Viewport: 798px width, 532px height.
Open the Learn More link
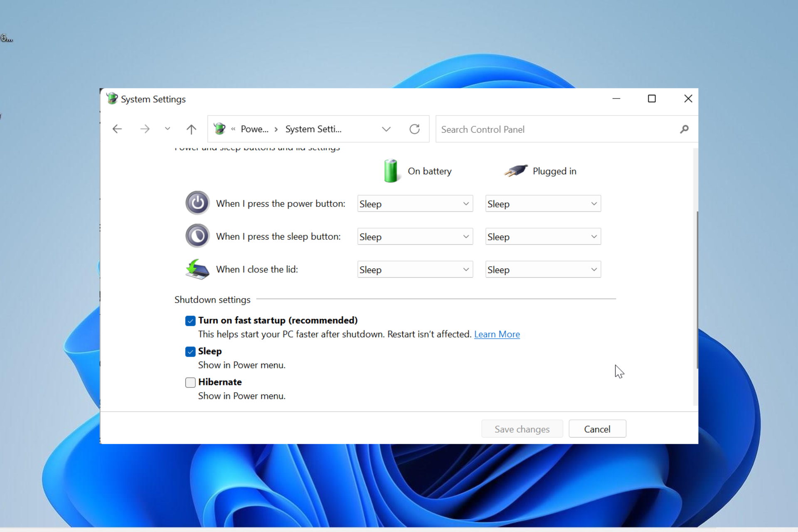click(x=497, y=334)
